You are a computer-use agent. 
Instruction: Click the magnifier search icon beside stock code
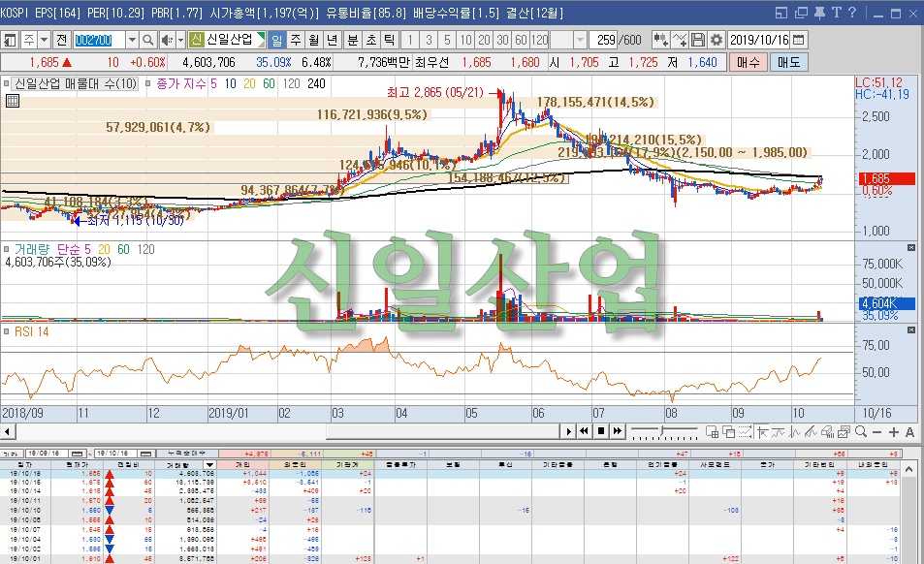click(148, 40)
